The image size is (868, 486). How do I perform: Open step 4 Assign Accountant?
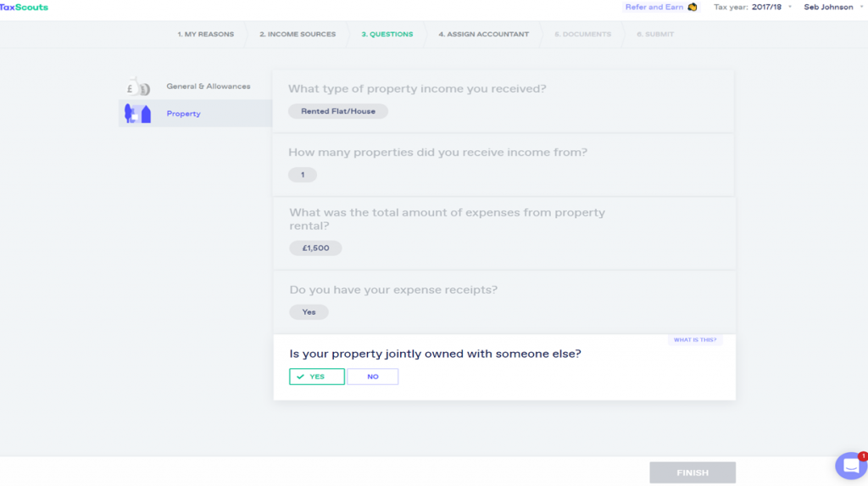(x=484, y=35)
